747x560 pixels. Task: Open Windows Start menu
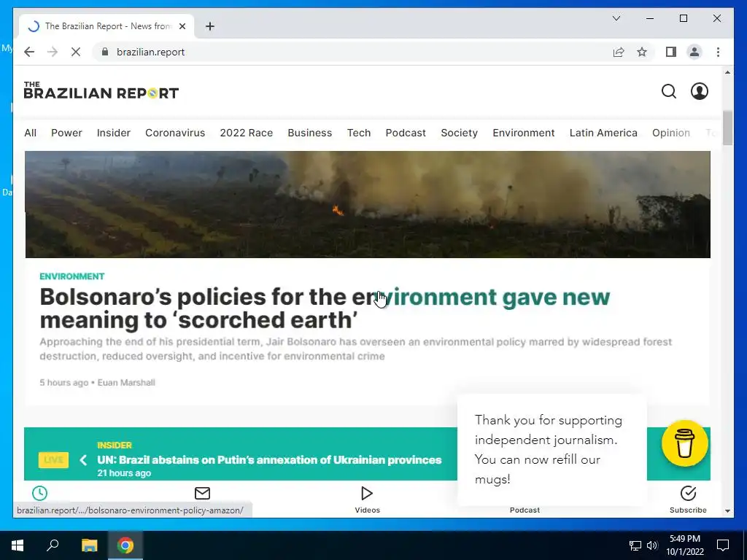18,545
